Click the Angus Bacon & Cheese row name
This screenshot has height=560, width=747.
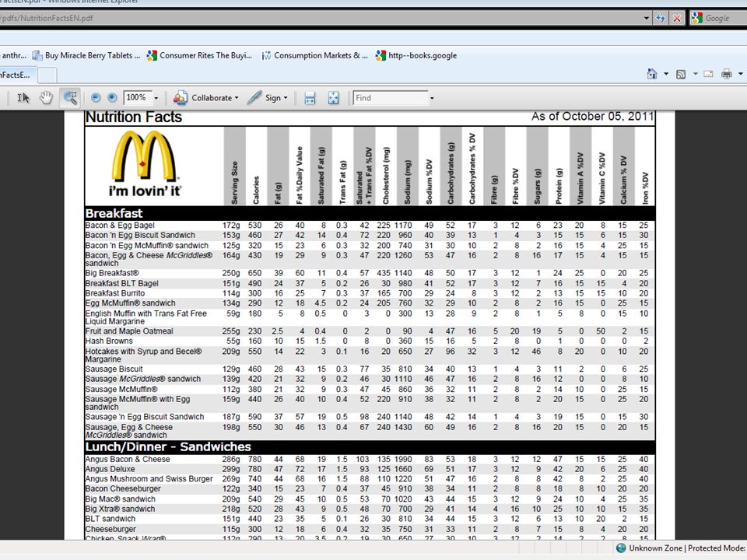128,460
